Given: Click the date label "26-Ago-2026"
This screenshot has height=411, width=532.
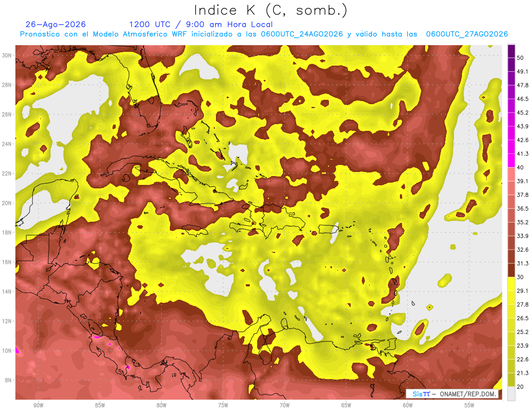Looking at the screenshot, I should (x=56, y=24).
